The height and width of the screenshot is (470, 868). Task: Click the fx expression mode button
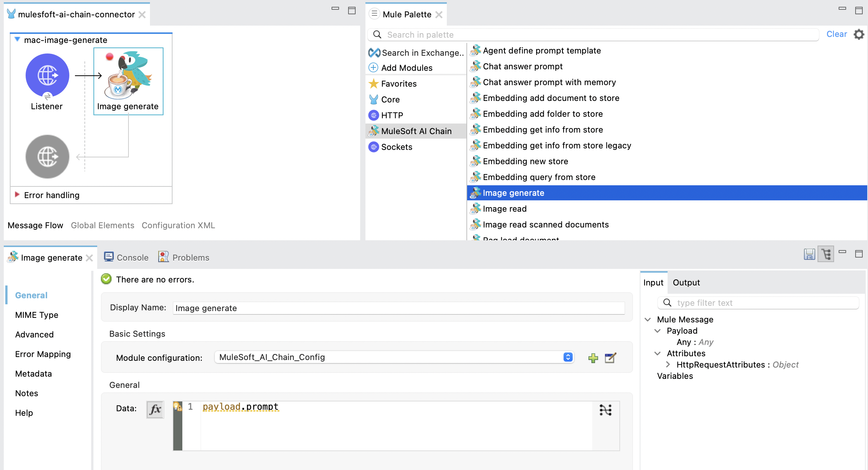(x=155, y=409)
